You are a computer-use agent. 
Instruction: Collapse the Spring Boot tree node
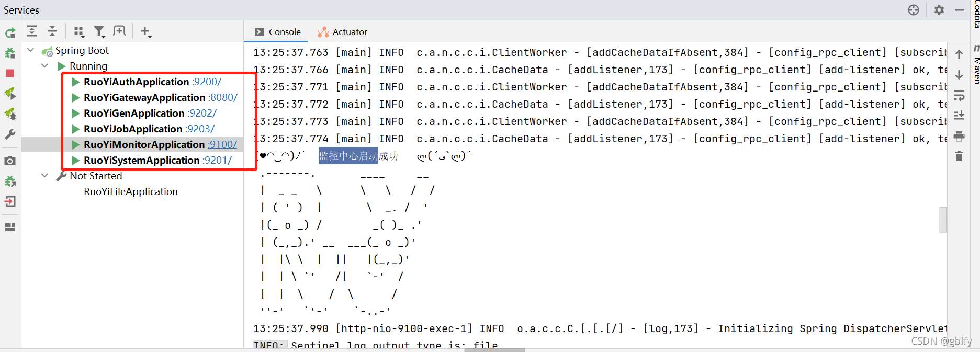[x=31, y=50]
